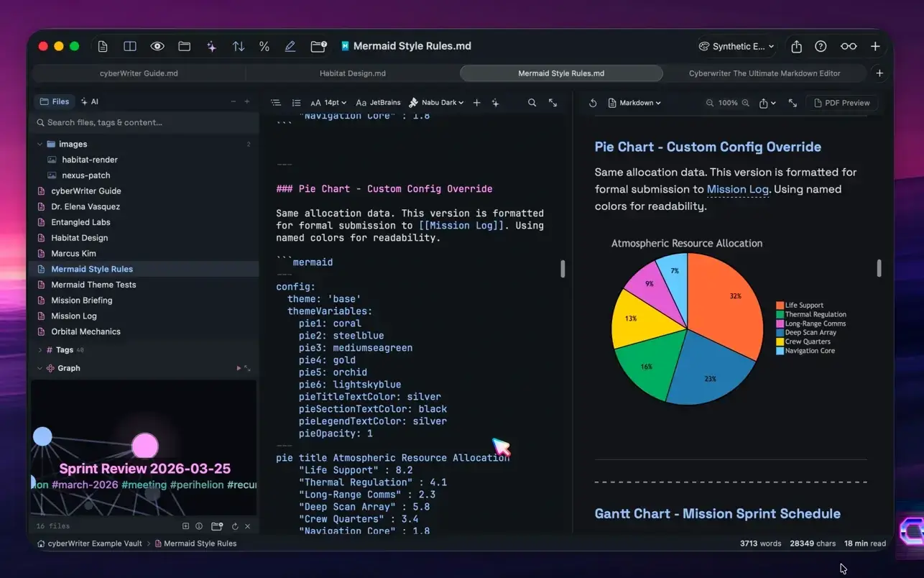924x578 pixels.
Task: Open the Dr. Elena Vasquez note
Action: click(86, 206)
